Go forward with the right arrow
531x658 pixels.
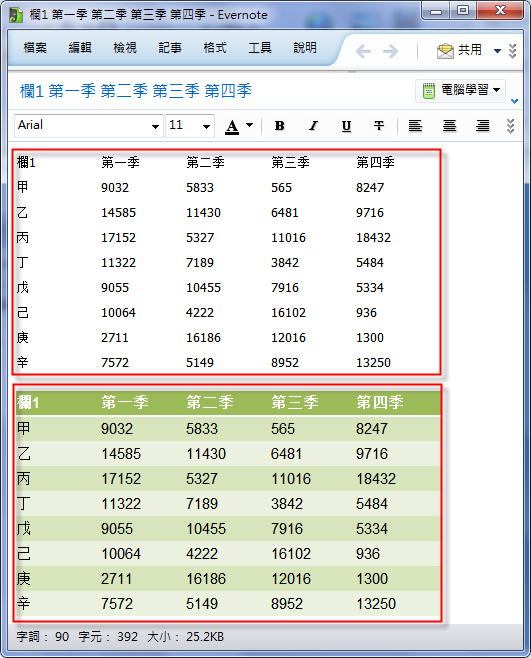(x=391, y=52)
